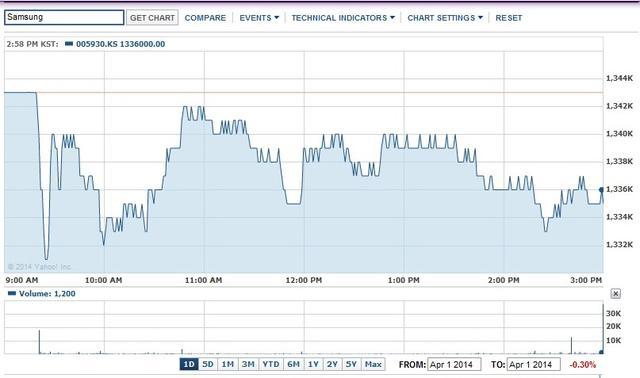Select the 2Y time range
Viewport: 640px width, 378px height.
click(332, 364)
